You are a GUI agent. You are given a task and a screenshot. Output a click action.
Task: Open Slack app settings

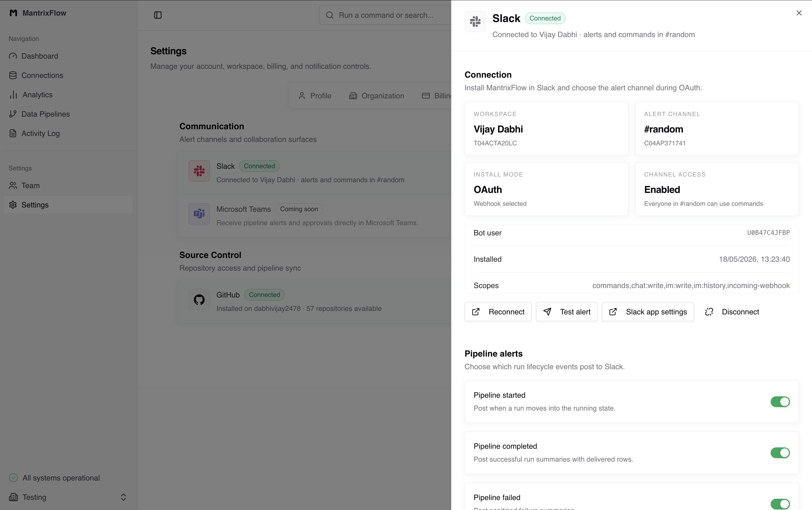click(x=648, y=312)
